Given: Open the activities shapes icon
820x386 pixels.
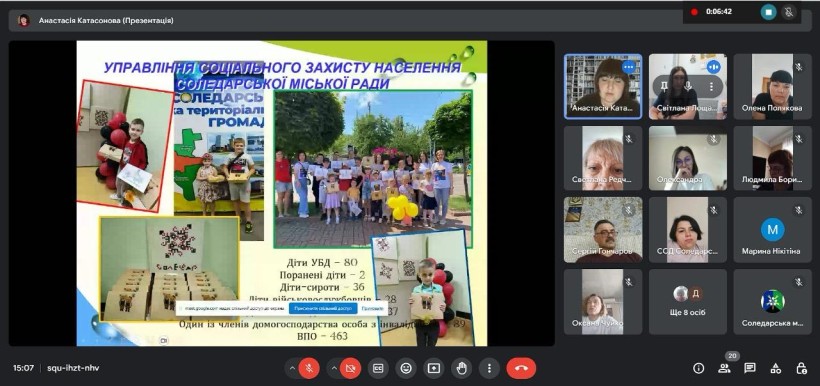Looking at the screenshot, I should click(x=776, y=368).
